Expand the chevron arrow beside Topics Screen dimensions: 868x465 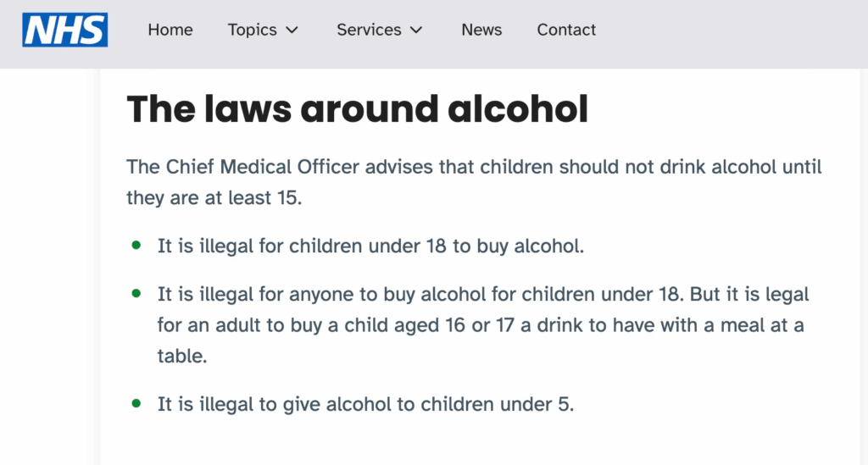(292, 30)
